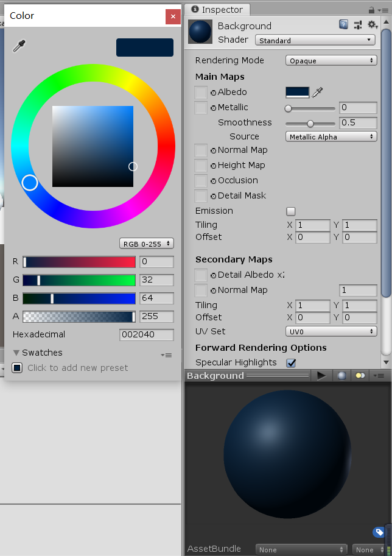Enable the Emission checkbox
The image size is (392, 556).
290,211
